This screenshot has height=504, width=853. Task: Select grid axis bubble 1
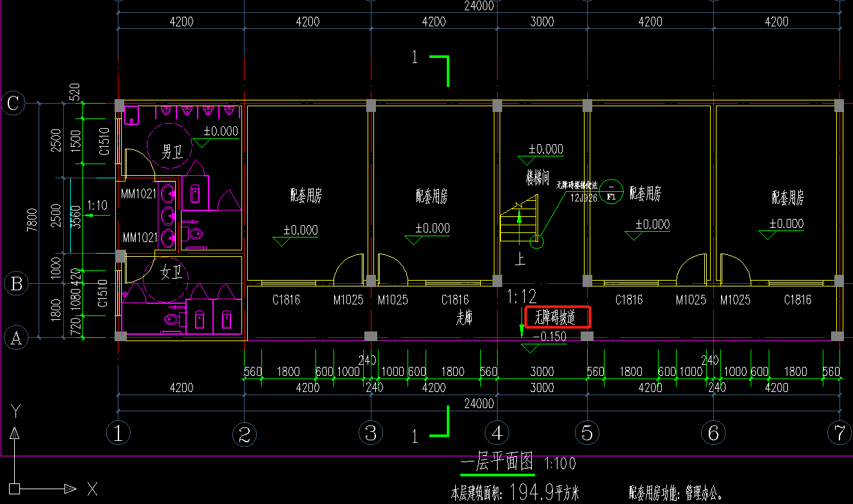118,434
